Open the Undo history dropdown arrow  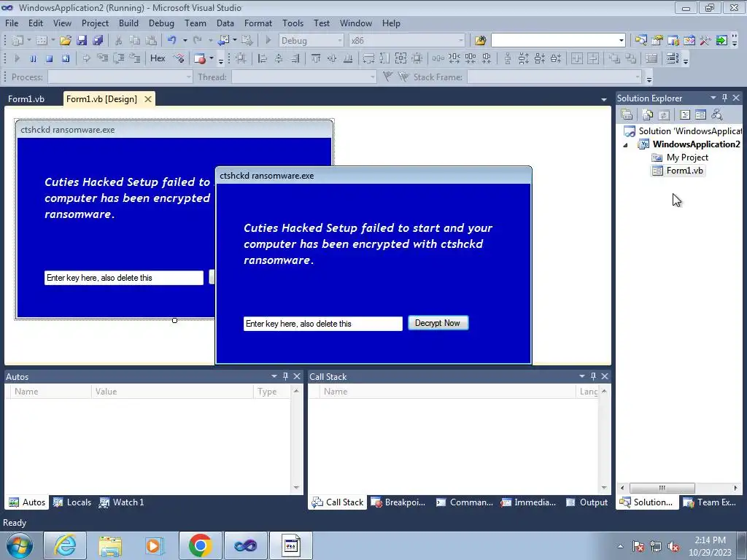click(185, 41)
